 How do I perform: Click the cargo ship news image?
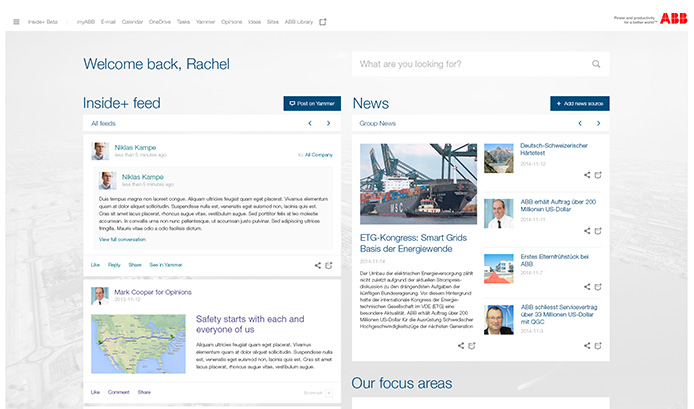(x=418, y=184)
